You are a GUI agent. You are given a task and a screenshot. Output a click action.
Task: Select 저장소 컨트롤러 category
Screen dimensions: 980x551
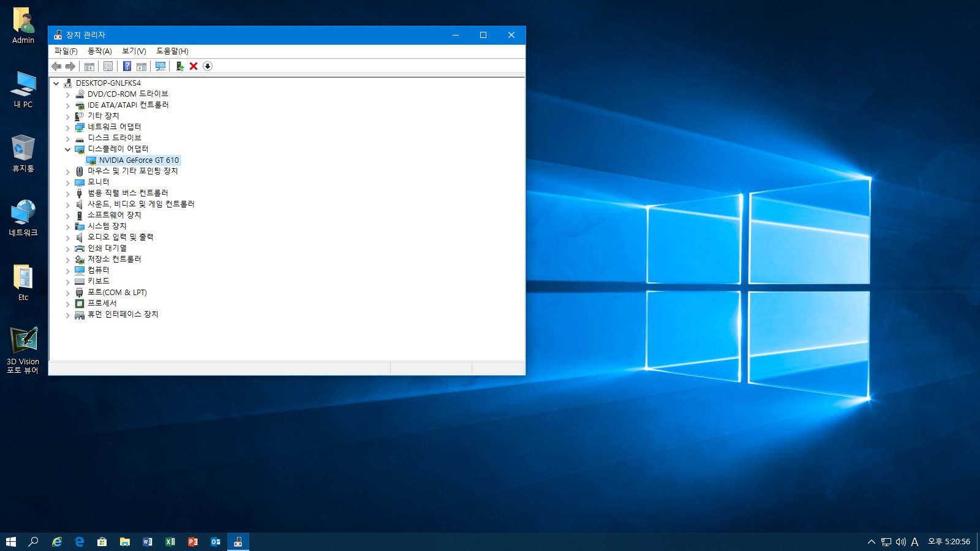pos(114,260)
